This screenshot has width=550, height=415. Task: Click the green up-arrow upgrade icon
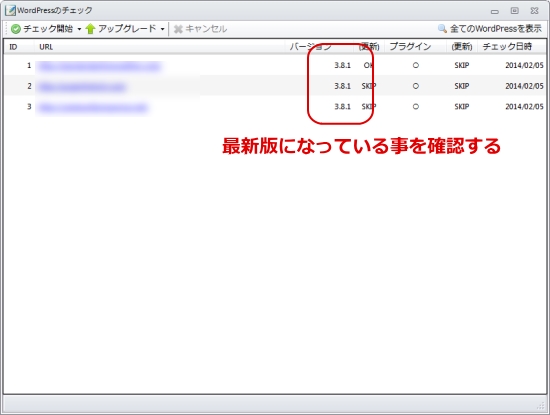[90, 29]
